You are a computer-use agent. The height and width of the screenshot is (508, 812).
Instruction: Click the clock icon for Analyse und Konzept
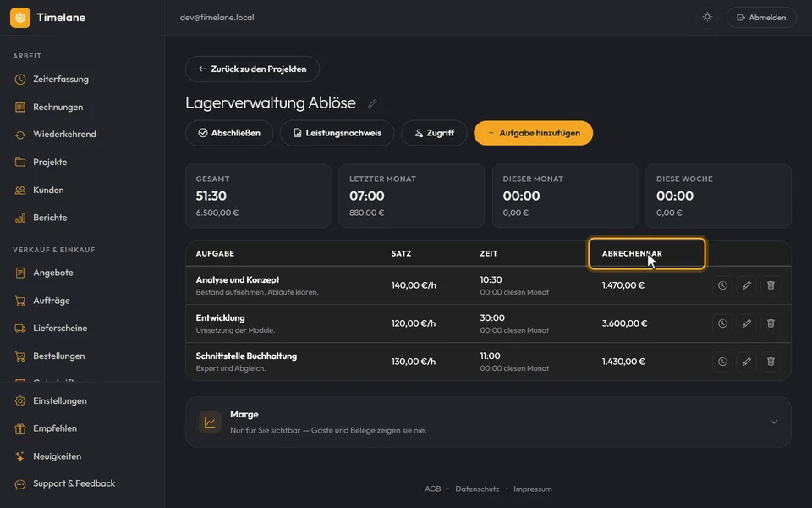coord(722,285)
